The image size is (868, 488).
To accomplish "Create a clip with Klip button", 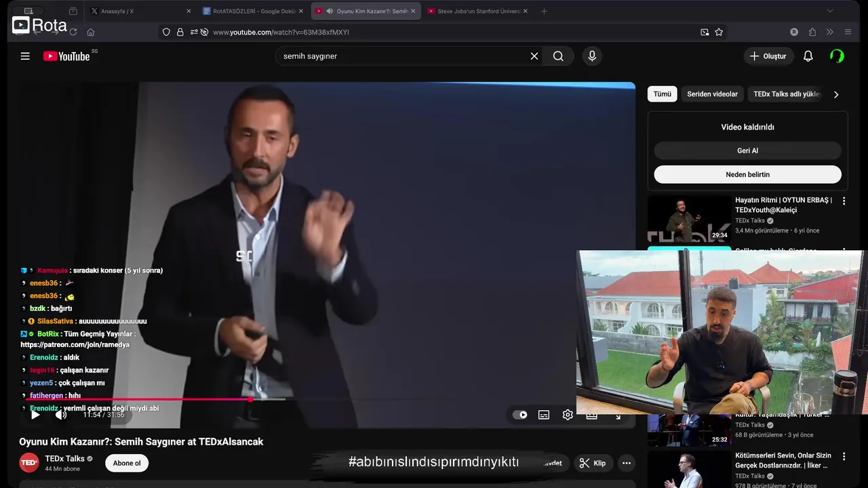I will pyautogui.click(x=592, y=463).
